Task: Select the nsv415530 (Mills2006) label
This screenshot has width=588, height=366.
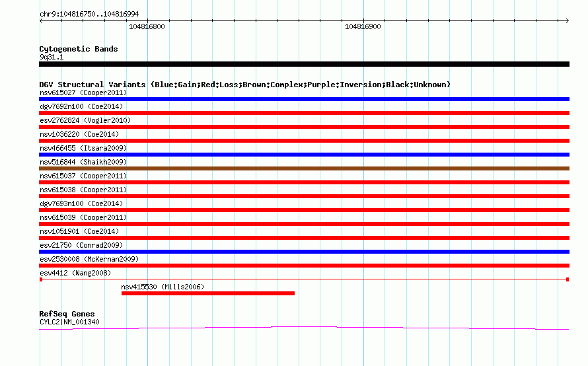Action: [x=163, y=287]
